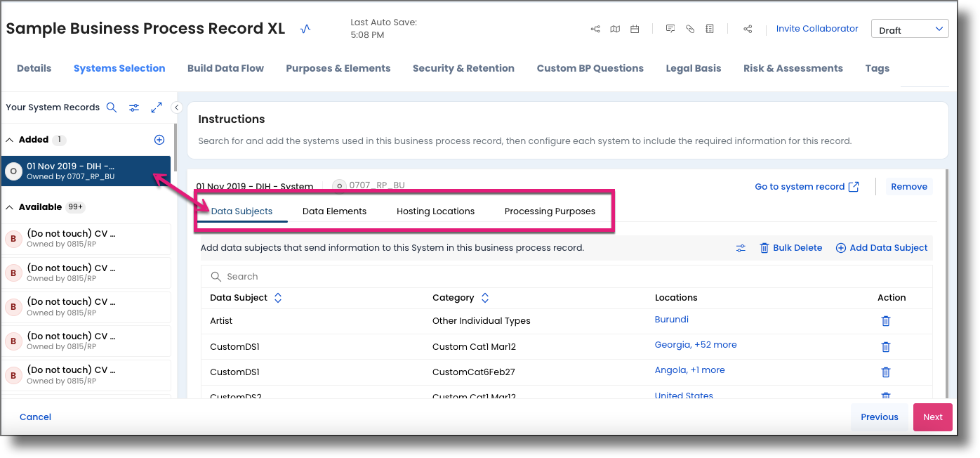Open the Draft status dropdown
The image size is (980, 458).
[x=910, y=28]
